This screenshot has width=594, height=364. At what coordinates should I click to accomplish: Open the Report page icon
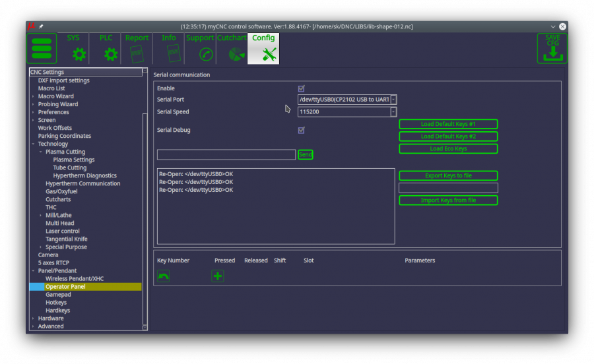[137, 54]
